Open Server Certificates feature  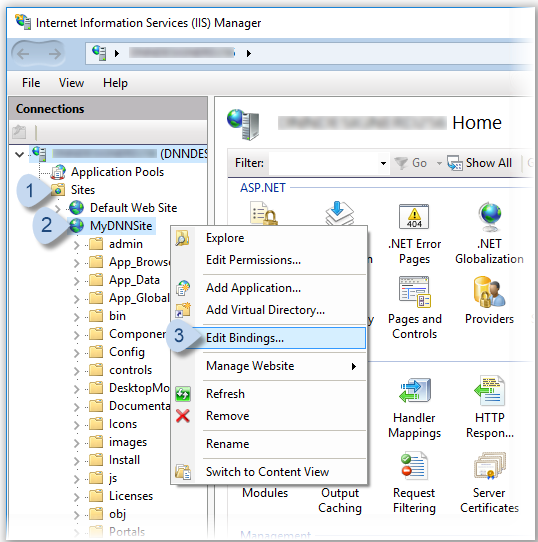489,483
